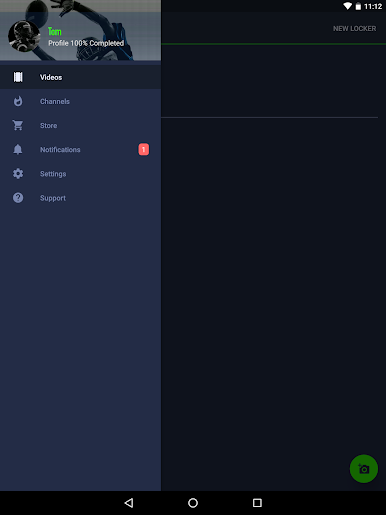Tap the Android home navigation button

click(x=193, y=503)
